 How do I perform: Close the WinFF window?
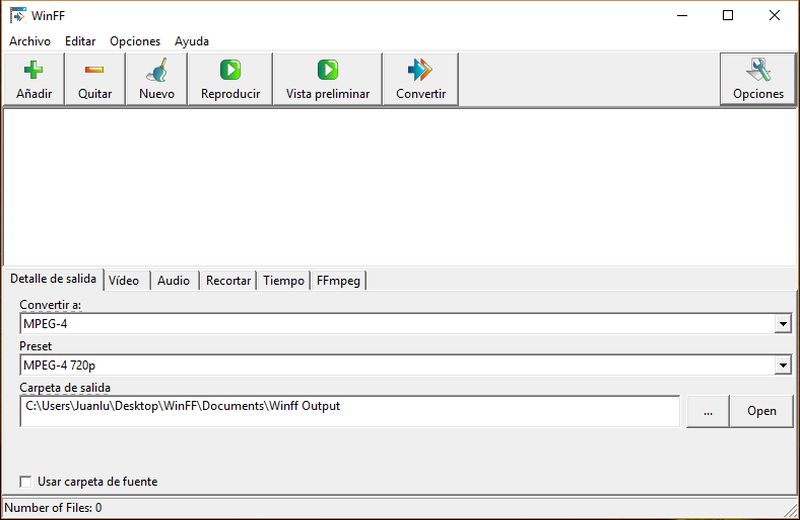coord(774,15)
